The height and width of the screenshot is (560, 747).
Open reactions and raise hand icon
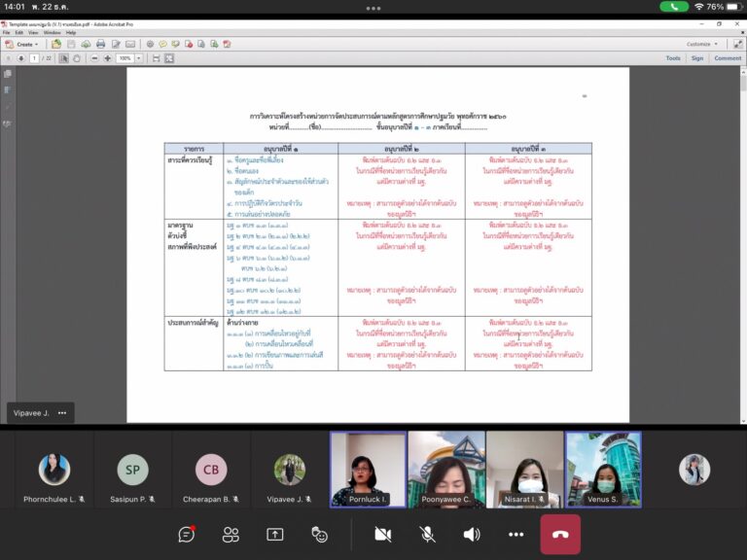pos(319,535)
